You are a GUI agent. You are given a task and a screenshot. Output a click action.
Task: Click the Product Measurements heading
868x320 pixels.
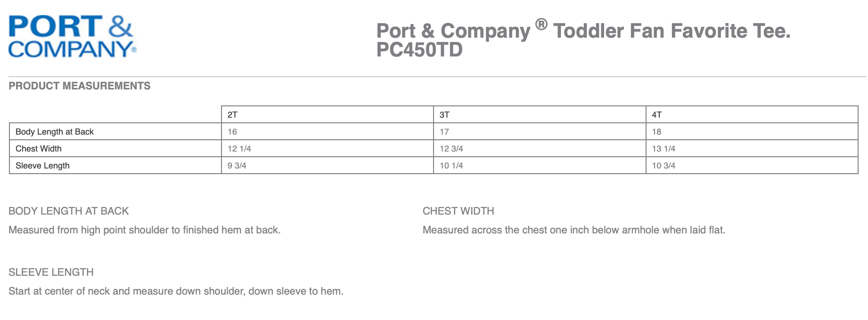point(80,86)
